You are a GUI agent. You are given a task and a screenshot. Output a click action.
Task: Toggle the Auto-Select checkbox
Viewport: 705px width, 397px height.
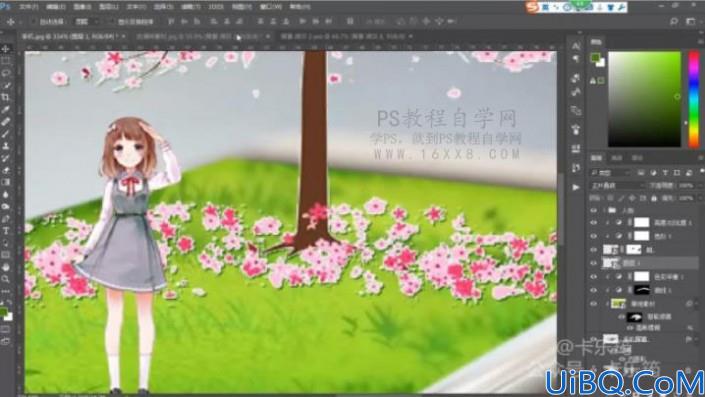[x=33, y=22]
